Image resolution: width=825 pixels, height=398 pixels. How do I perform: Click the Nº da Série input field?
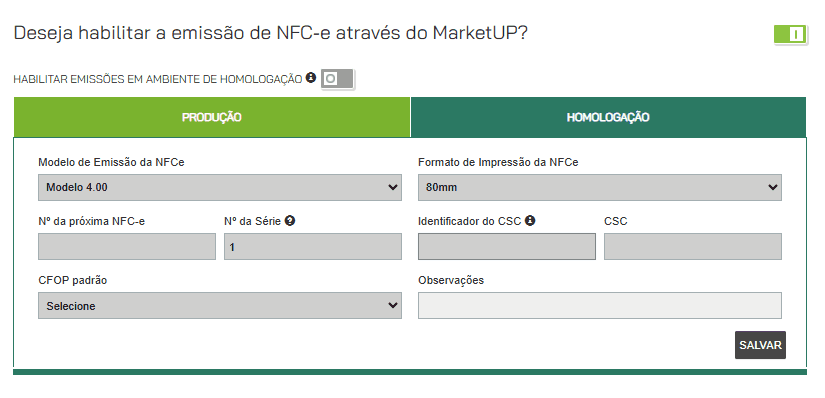(x=313, y=247)
